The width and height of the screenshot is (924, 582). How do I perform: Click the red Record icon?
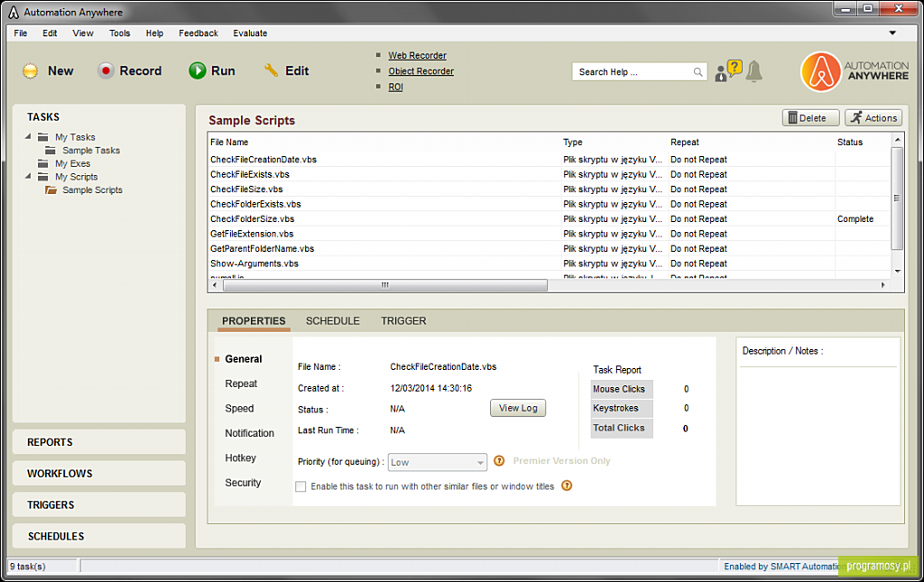coord(106,71)
